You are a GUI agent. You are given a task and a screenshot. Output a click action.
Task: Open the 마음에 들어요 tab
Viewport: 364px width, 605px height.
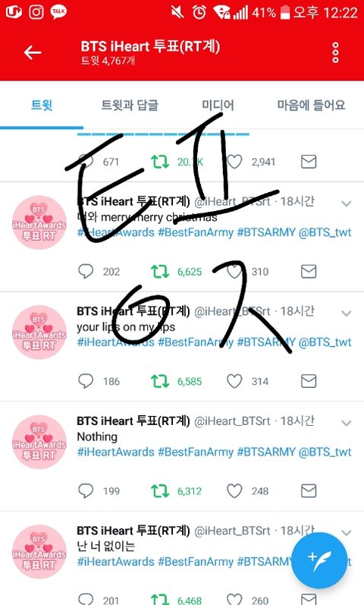coord(311,105)
